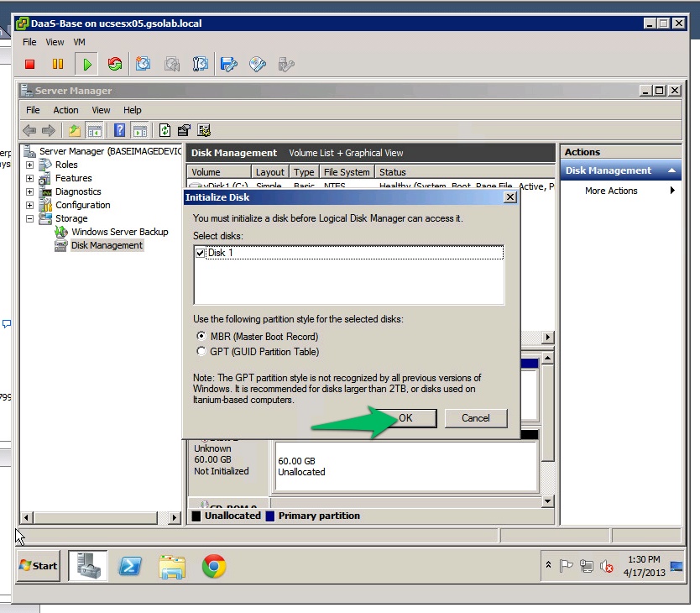Viewport: 700px width, 613px height.
Task: Click the graphical view down scroll arrow
Action: [x=548, y=501]
